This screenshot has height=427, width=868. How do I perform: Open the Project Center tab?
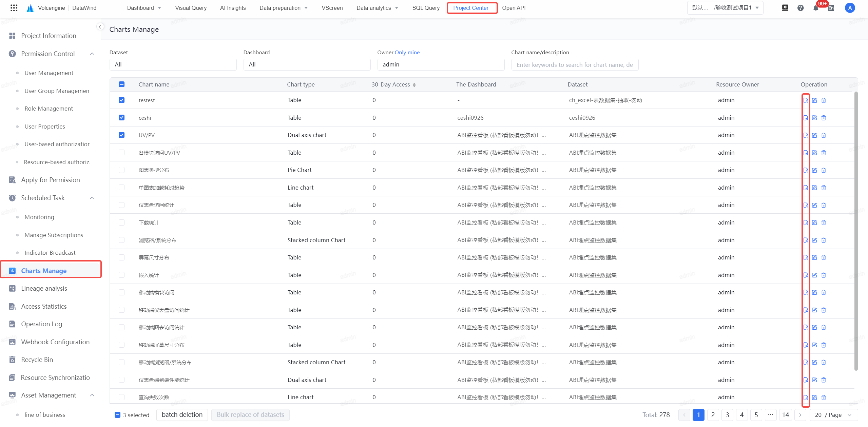click(471, 8)
